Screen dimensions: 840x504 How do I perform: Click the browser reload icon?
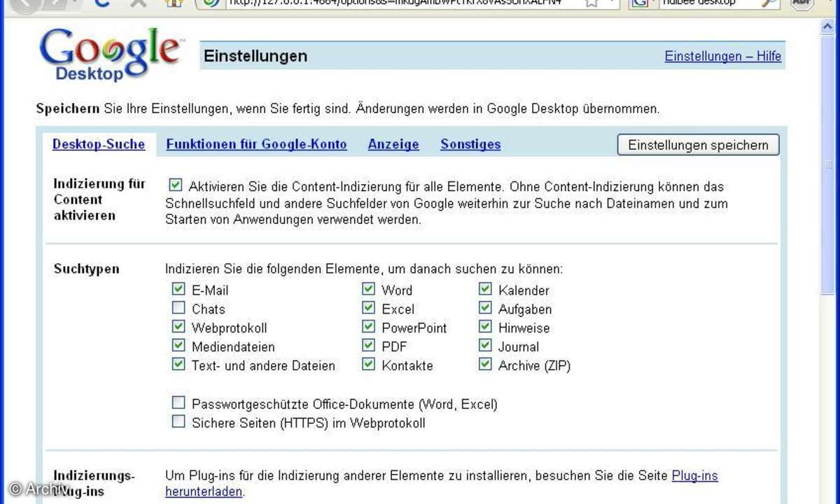[x=103, y=3]
